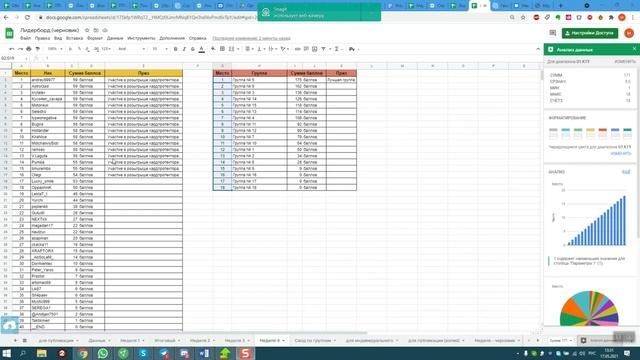Choose the blue alternating color theme
This screenshot has width=640, height=360.
[x=615, y=133]
